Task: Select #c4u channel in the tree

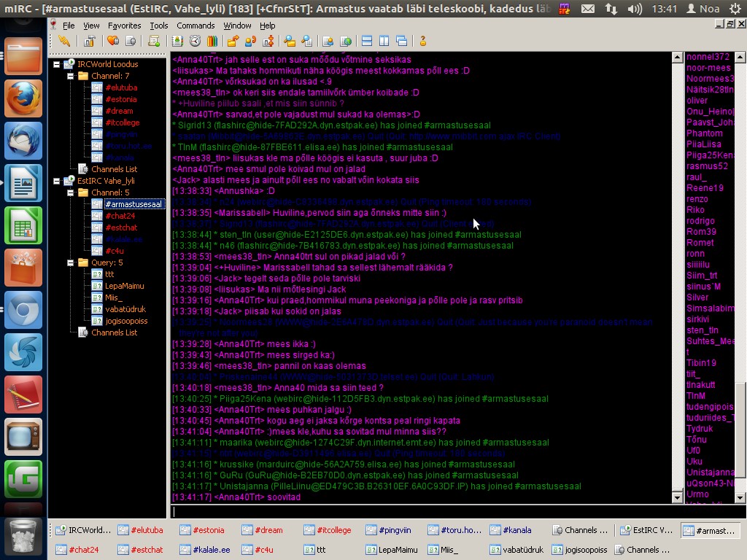Action: (x=115, y=251)
